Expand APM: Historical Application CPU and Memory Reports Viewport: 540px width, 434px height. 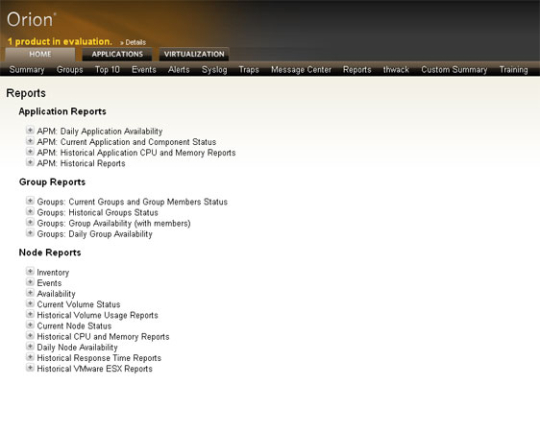(30, 152)
